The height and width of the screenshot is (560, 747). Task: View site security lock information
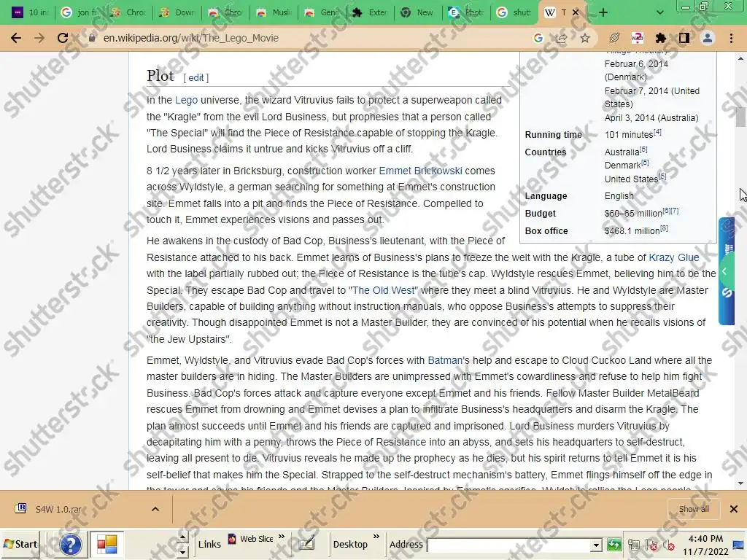92,38
